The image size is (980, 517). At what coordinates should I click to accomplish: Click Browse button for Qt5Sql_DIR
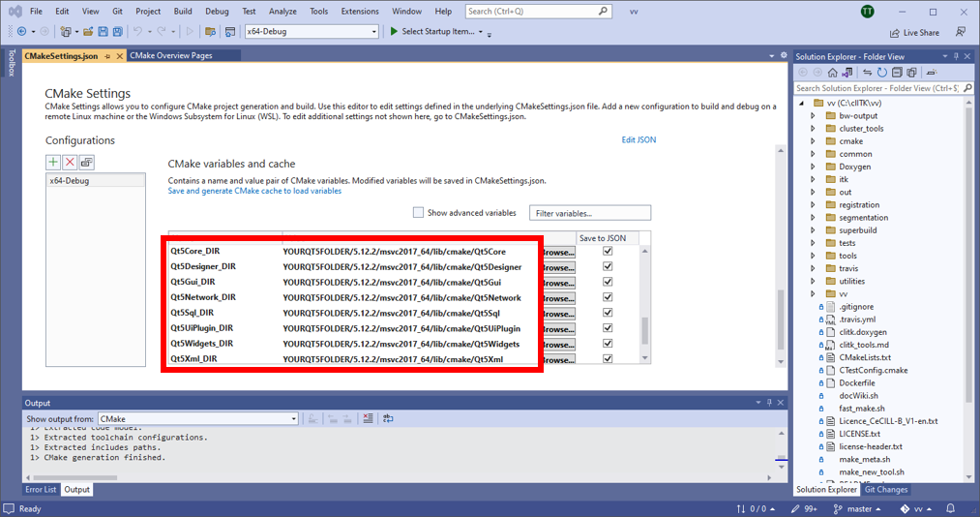coord(559,313)
